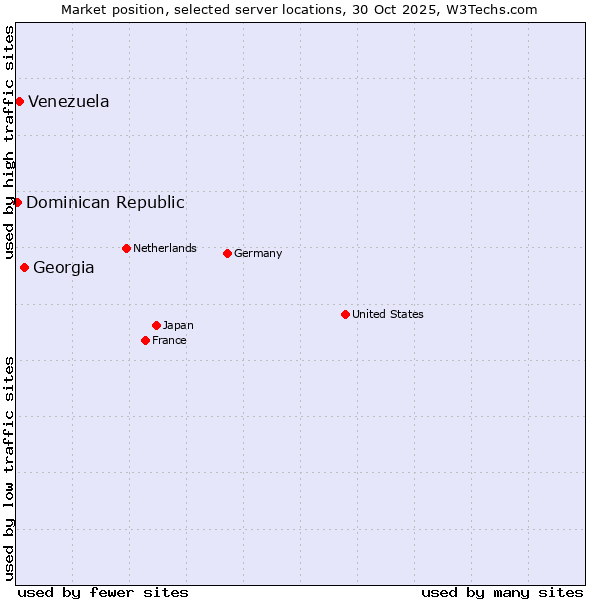Click the Japan text label
Viewport: 600px width, 600px height.
[x=178, y=325]
